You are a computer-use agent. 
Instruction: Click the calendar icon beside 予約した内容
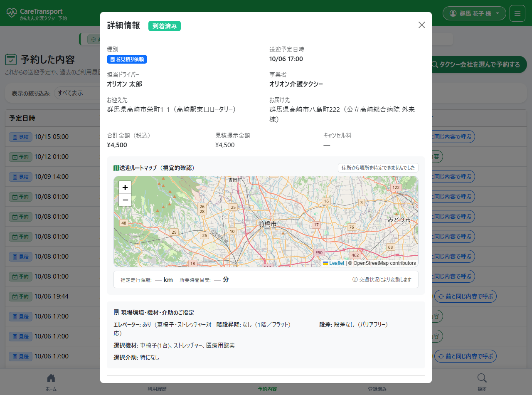(x=11, y=59)
